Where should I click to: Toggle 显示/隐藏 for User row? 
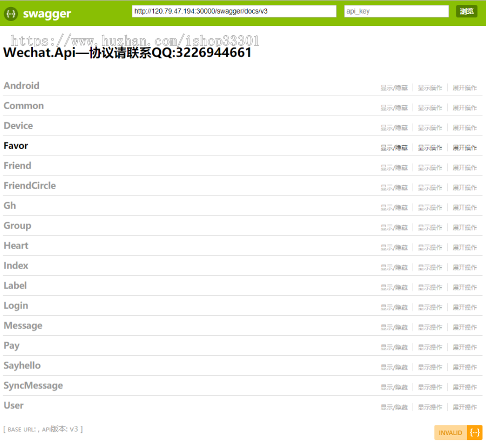tap(394, 408)
